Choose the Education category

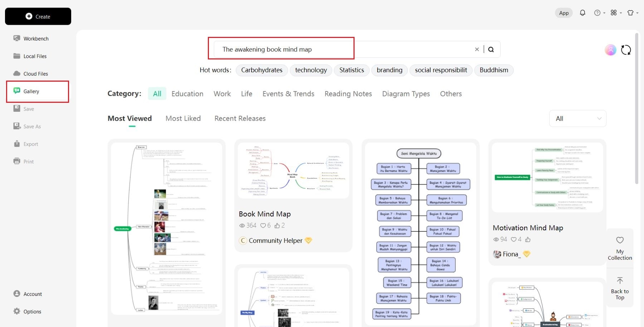click(187, 94)
